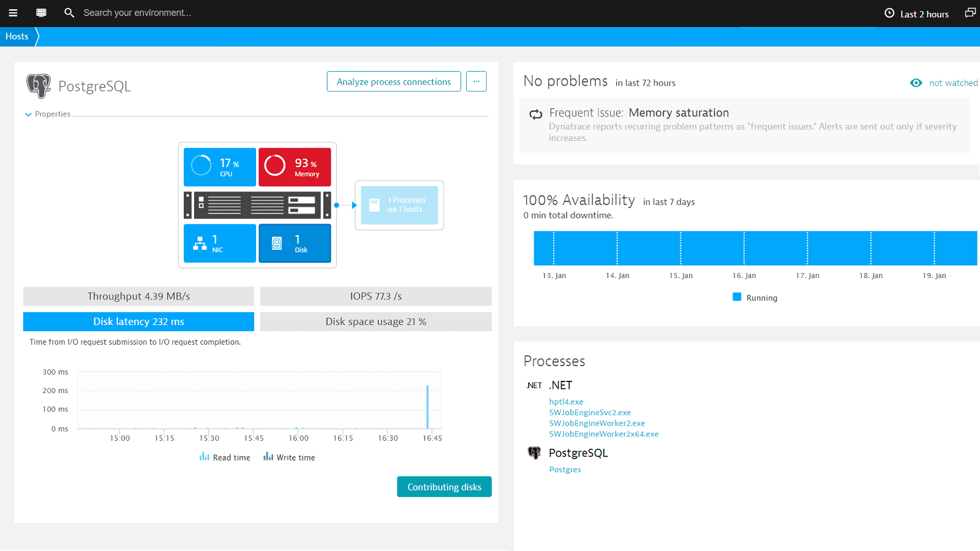Select the 17% CPU tile
980x551 pixels.
tap(220, 167)
